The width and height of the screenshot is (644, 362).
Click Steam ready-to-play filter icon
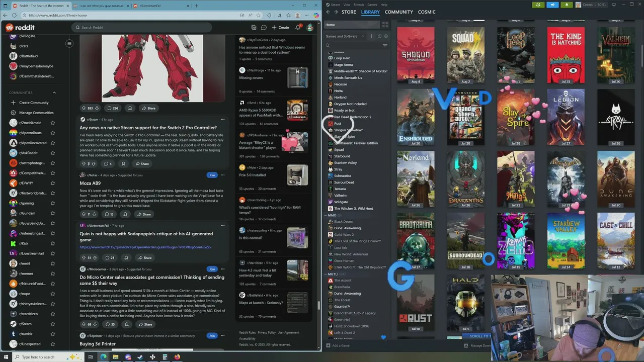coord(386,36)
